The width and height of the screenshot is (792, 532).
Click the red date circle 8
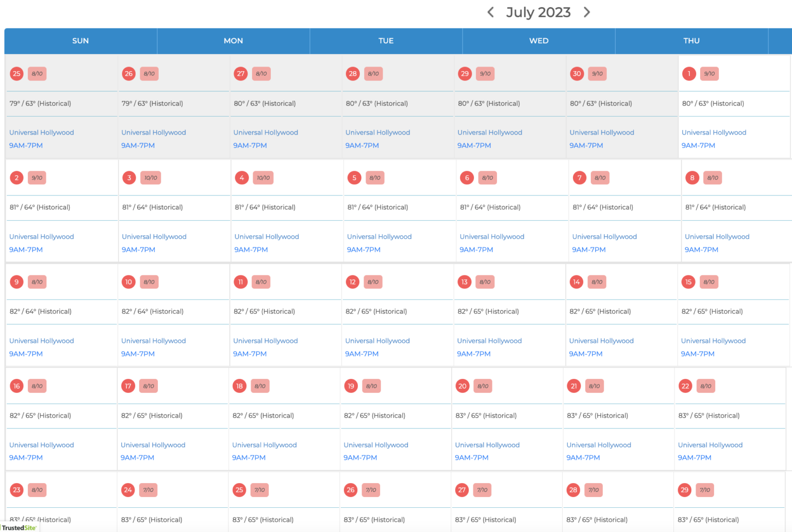click(692, 178)
